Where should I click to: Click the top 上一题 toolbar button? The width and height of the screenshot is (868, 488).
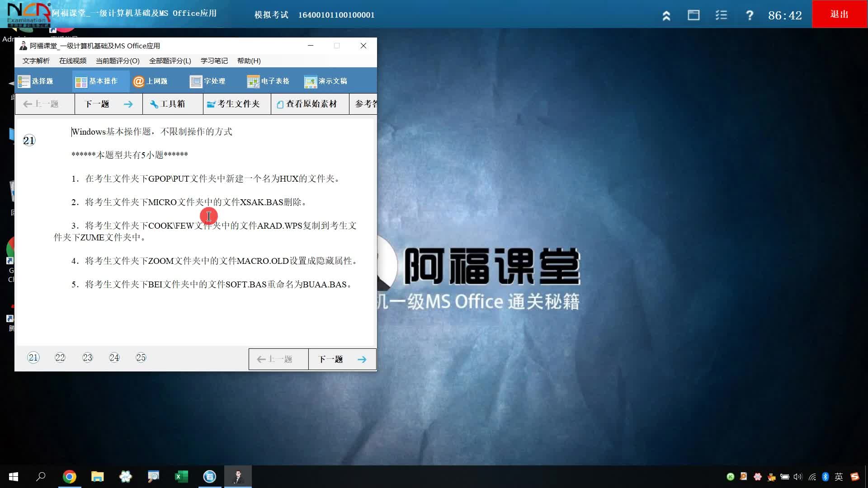45,104
